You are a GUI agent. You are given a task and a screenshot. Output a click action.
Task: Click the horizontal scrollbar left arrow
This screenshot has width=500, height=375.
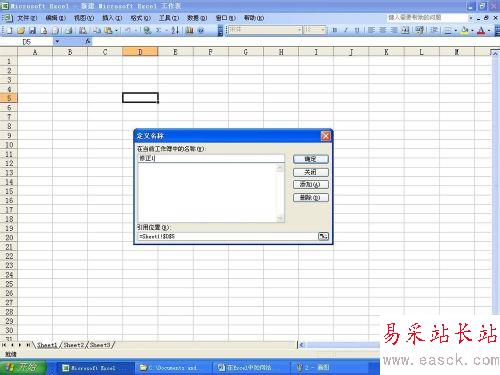tap(302, 345)
